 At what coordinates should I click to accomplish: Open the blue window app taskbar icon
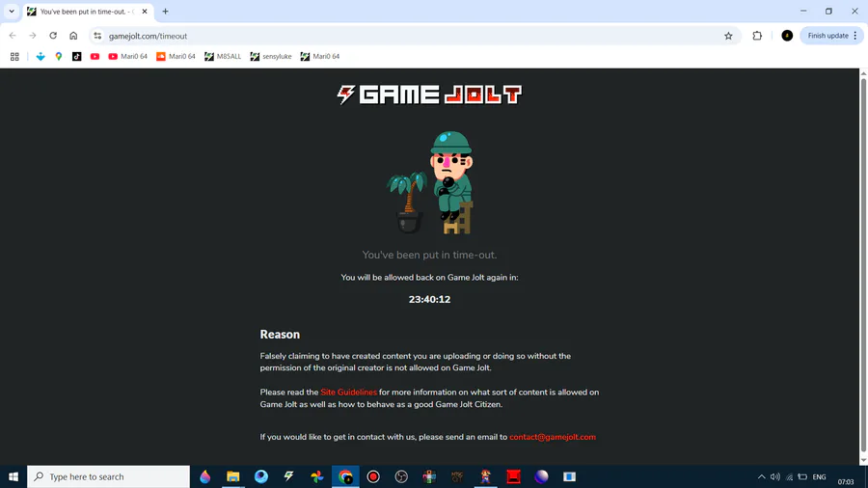point(570,476)
